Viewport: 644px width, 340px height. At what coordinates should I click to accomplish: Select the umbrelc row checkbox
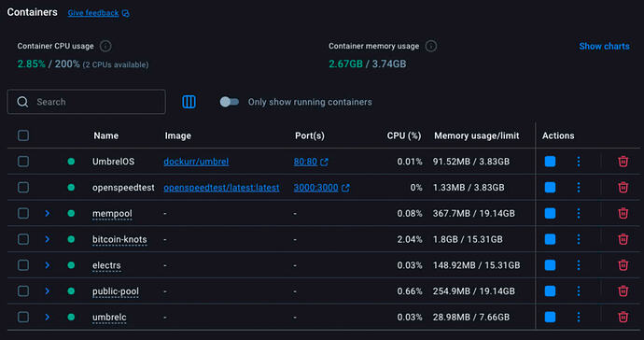(x=23, y=317)
